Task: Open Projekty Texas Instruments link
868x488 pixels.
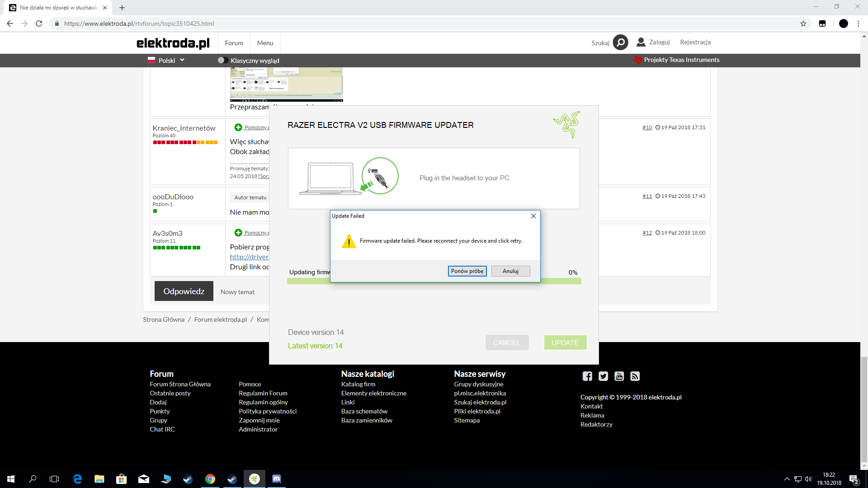Action: (x=677, y=60)
